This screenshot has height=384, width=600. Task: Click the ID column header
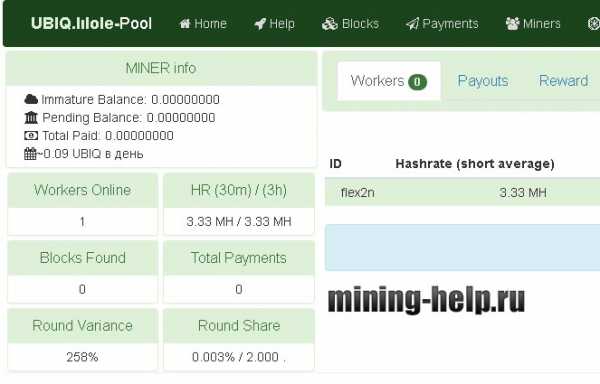335,164
